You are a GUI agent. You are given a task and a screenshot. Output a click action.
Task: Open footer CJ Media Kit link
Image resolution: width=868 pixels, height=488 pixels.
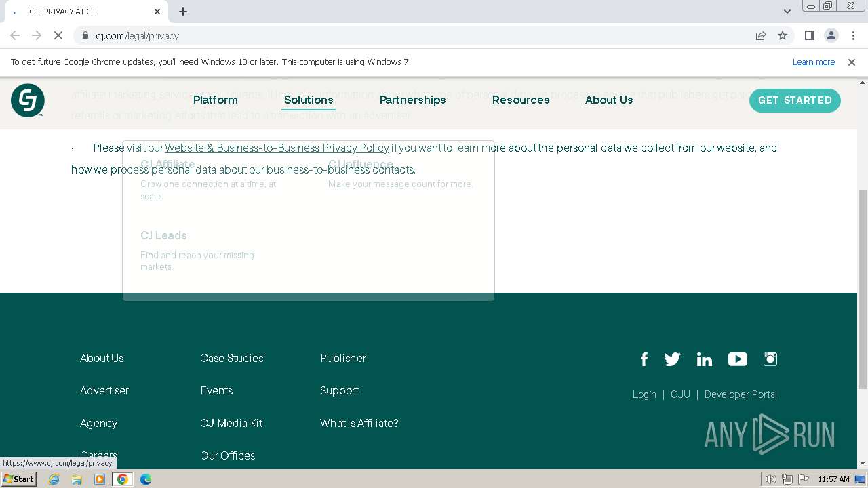tap(231, 423)
